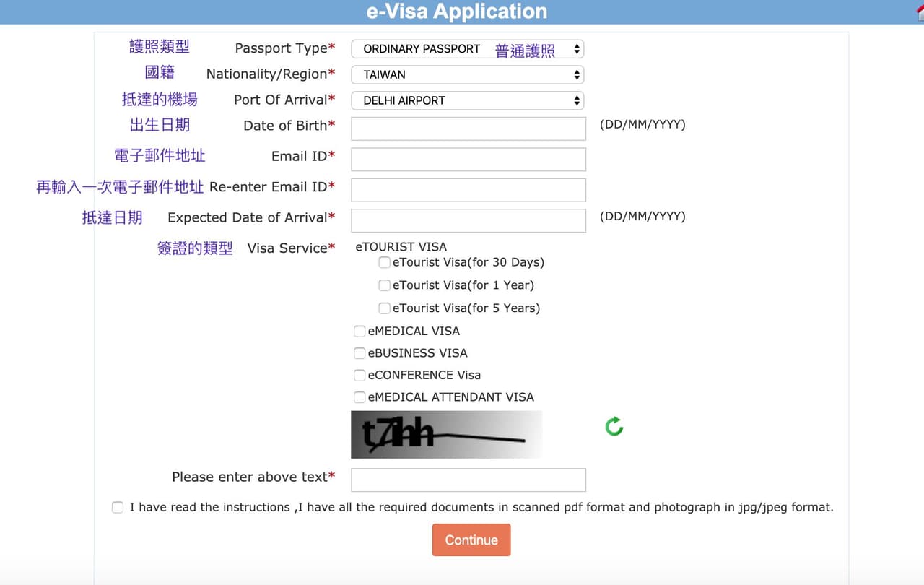Tick the eBUSINESS VISA checkbox
The image size is (924, 585).
coord(359,353)
